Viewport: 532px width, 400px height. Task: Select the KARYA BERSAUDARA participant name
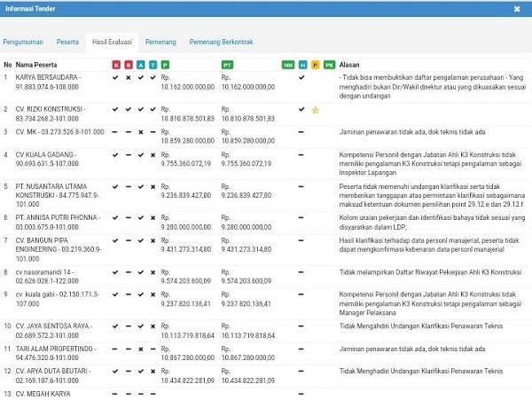(48, 82)
